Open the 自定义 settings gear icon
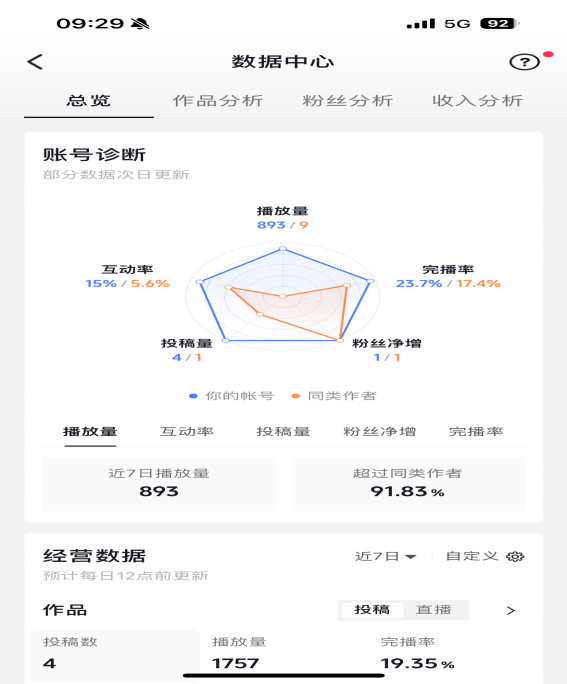 [x=515, y=557]
